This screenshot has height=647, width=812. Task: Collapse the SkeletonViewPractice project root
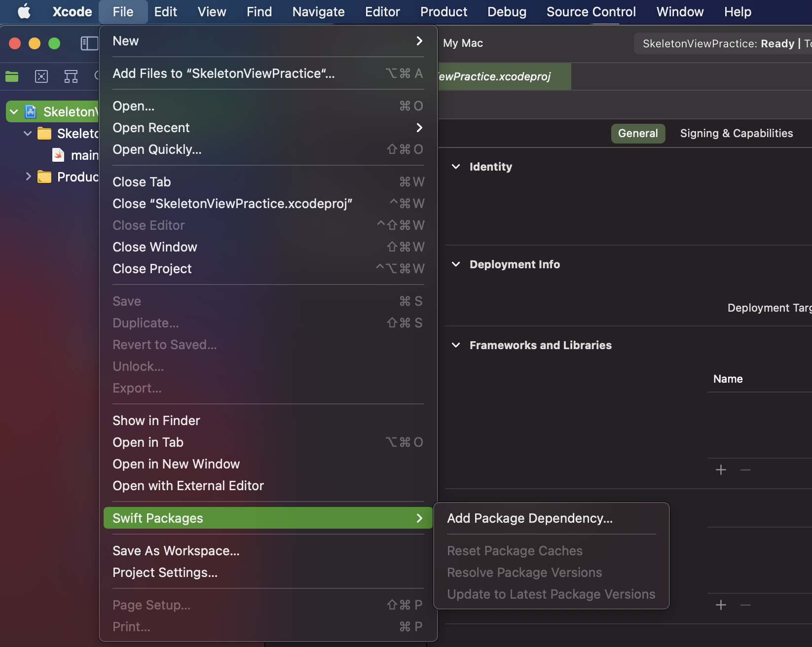[14, 111]
